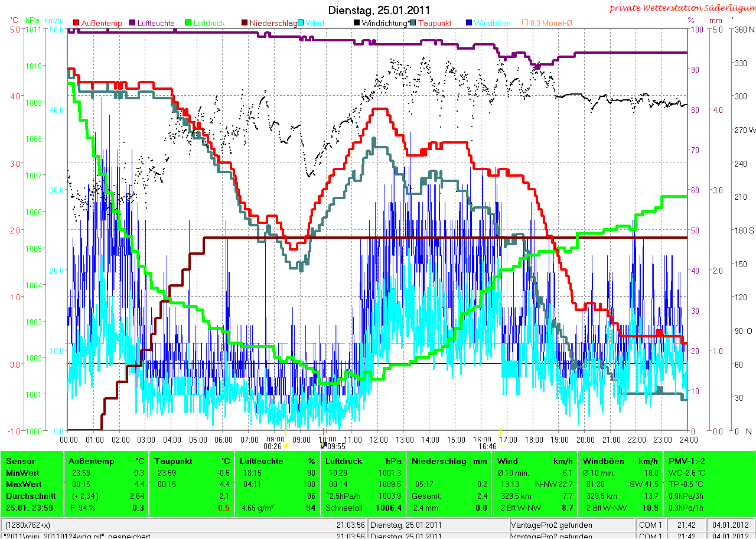
Task: Click the blue Windböen legend square
Action: (x=468, y=23)
